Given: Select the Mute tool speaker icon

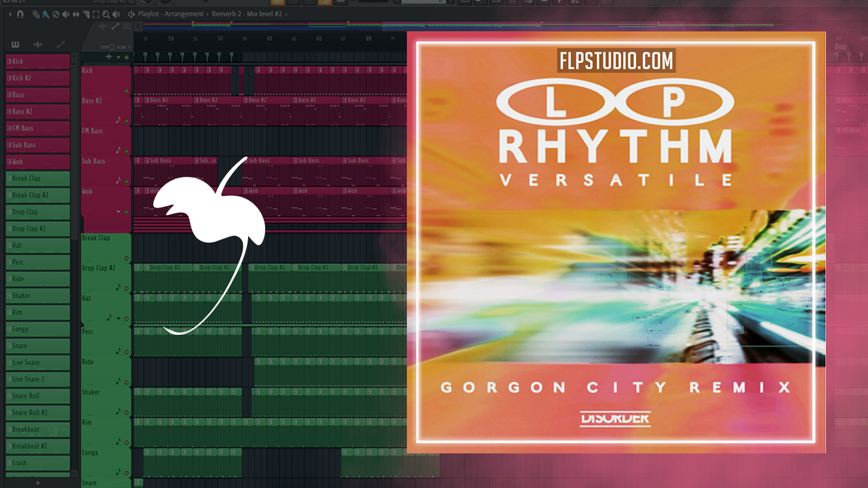Looking at the screenshot, I should (66, 14).
